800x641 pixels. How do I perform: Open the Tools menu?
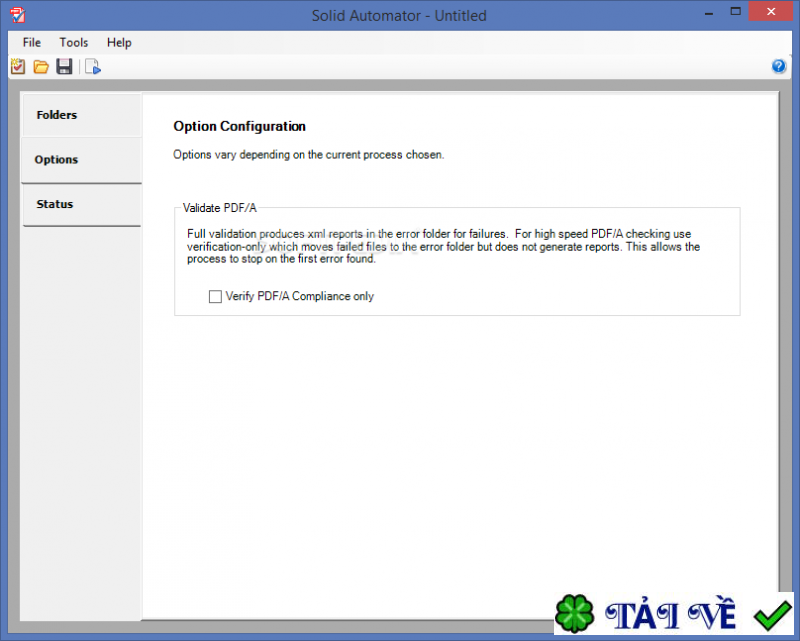point(73,42)
